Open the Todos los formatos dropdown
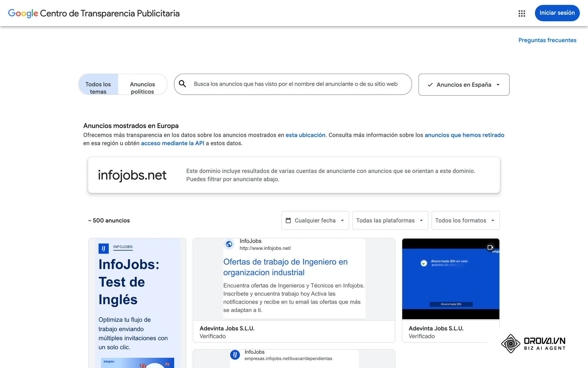The width and height of the screenshot is (588, 368). point(465,220)
